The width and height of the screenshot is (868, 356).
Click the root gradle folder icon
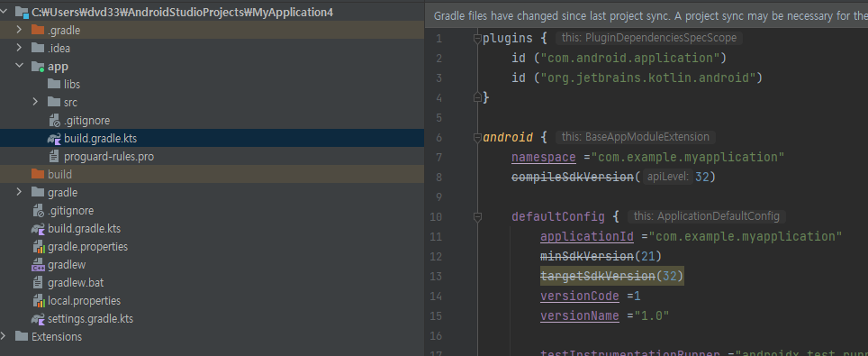[38, 192]
